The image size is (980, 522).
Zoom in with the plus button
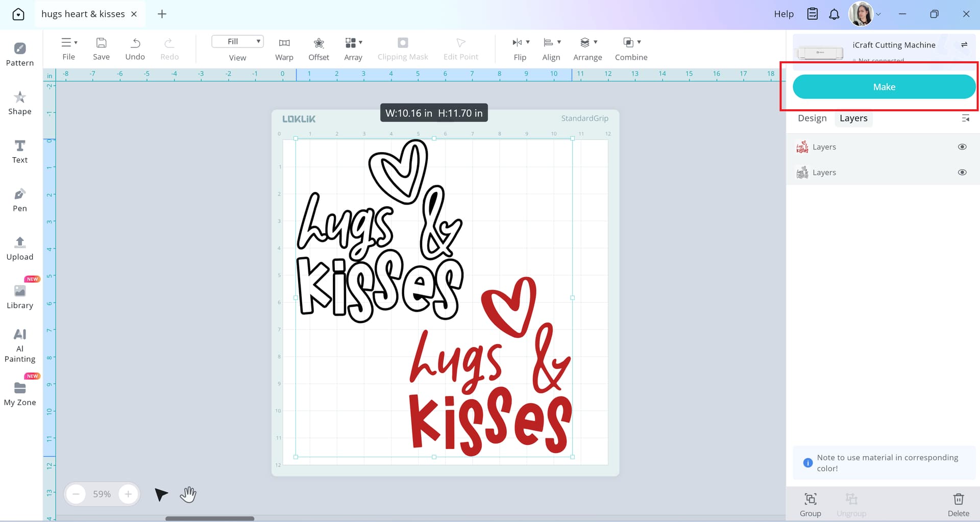(x=128, y=494)
